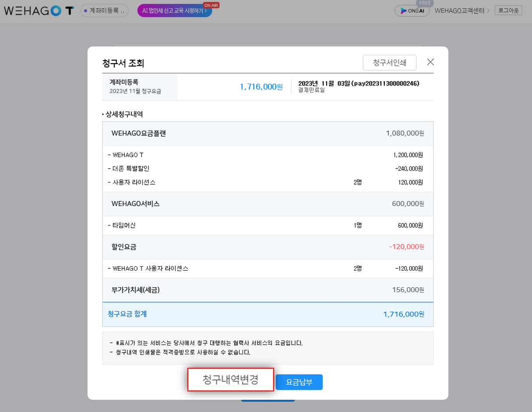The height and width of the screenshot is (412, 532).
Task: Close the 청구서 조회 dialog
Action: point(430,62)
